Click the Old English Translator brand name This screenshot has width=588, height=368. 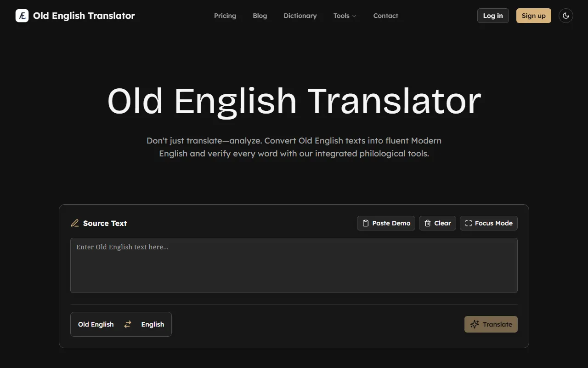84,16
